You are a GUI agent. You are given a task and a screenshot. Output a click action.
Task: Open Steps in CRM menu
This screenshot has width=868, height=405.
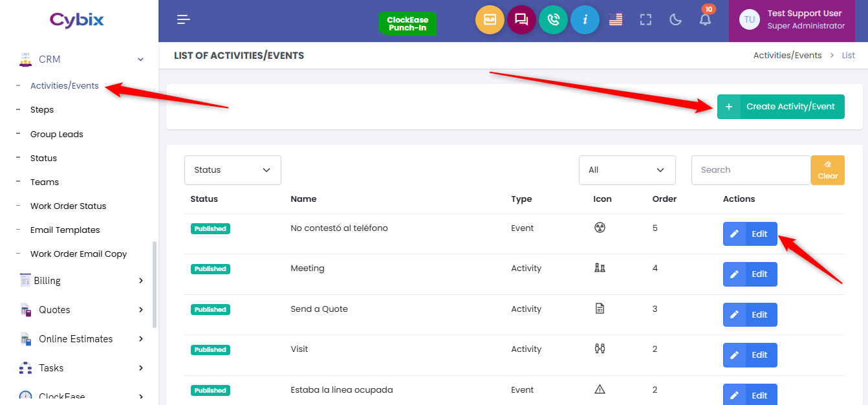click(x=42, y=110)
